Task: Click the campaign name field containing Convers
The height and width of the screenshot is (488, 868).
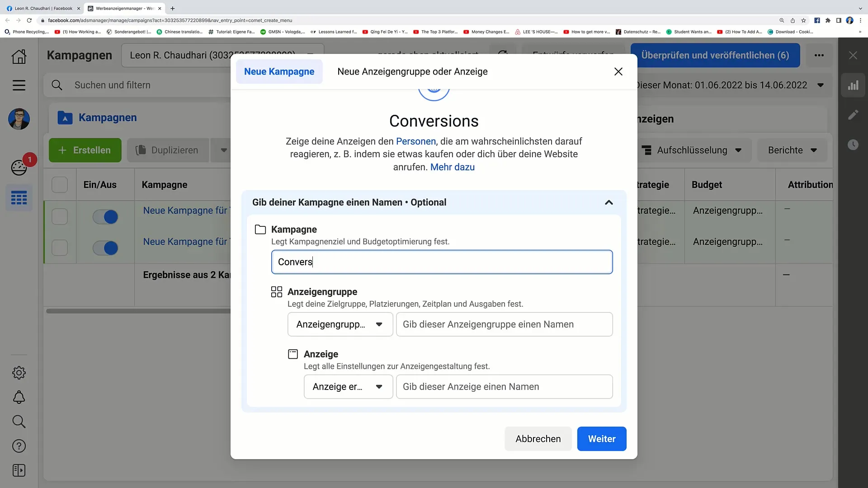Action: coord(442,262)
